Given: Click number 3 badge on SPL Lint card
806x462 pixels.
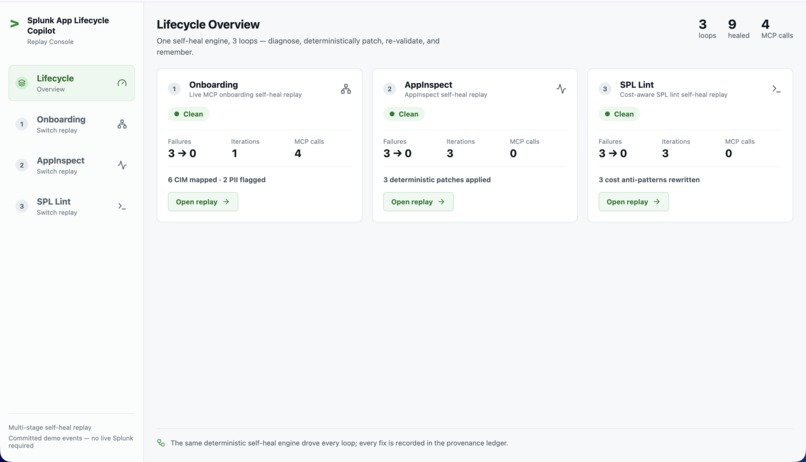Looking at the screenshot, I should [605, 89].
